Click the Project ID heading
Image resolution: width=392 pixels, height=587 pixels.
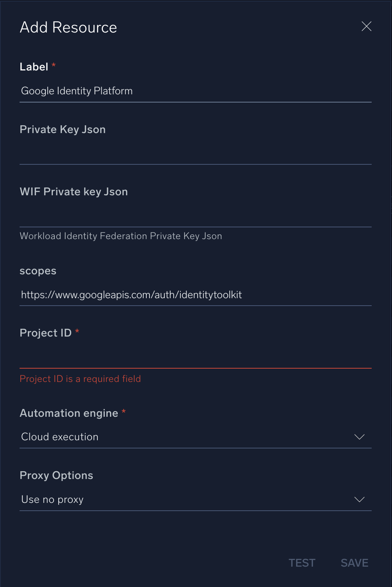point(46,333)
